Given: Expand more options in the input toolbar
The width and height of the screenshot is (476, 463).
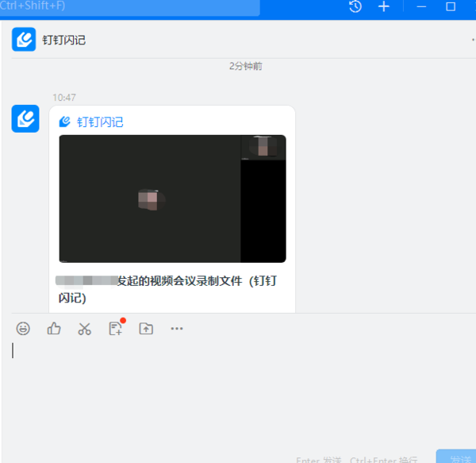Looking at the screenshot, I should coord(177,329).
